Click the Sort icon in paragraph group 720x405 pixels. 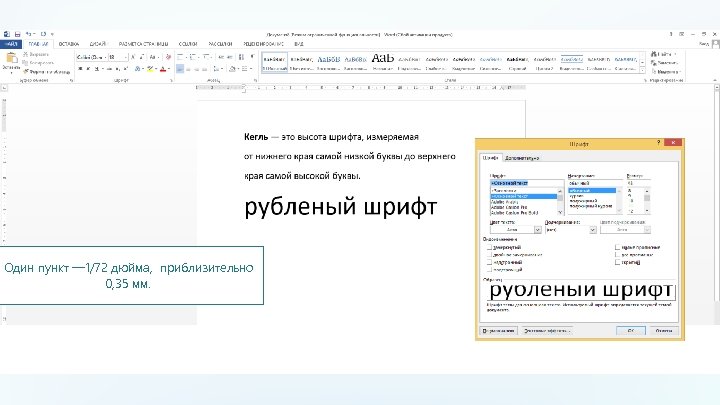coord(241,57)
